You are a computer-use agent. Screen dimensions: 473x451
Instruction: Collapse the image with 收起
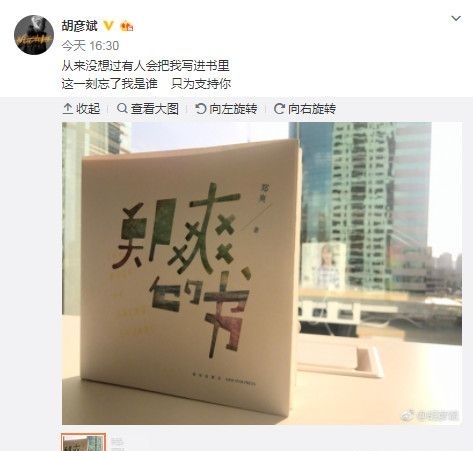(x=81, y=109)
